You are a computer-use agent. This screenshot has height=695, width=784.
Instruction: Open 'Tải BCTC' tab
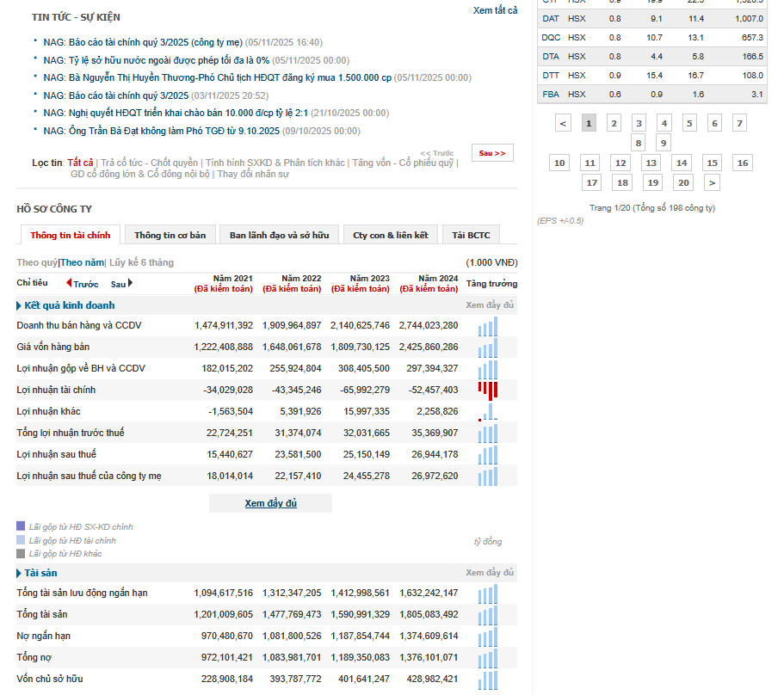pyautogui.click(x=471, y=235)
